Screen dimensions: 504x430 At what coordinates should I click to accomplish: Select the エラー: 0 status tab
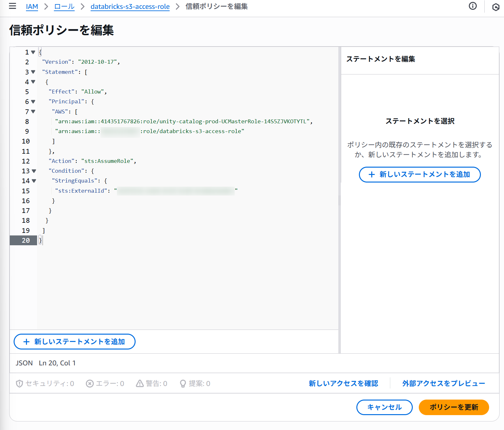tap(105, 383)
